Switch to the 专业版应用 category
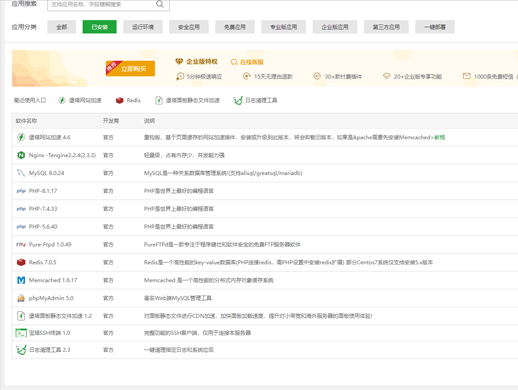Viewport: 518px width, 390px height. point(283,27)
